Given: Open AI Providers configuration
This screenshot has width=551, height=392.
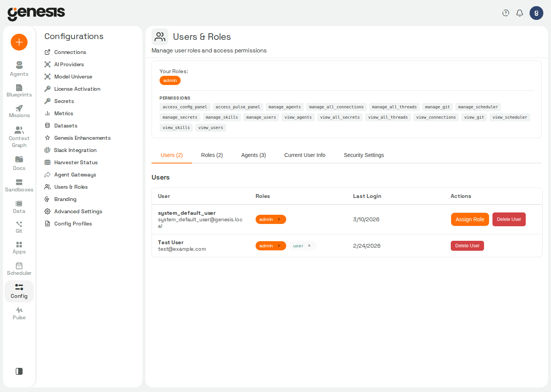Looking at the screenshot, I should (64, 64).
